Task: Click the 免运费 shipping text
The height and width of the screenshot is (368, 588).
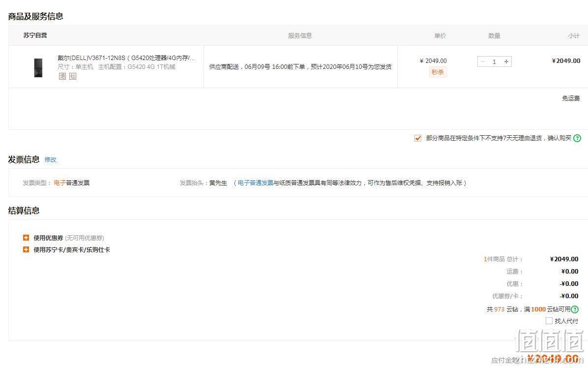Action: click(x=571, y=98)
